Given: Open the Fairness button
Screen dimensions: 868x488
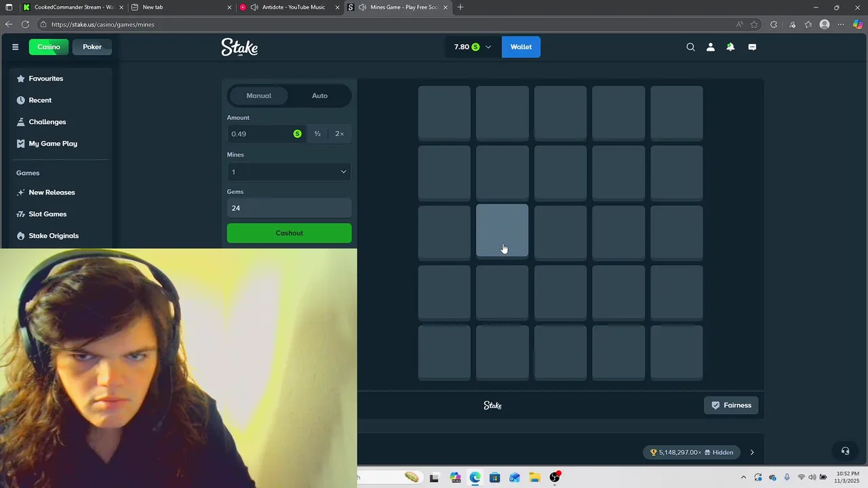Looking at the screenshot, I should (731, 405).
